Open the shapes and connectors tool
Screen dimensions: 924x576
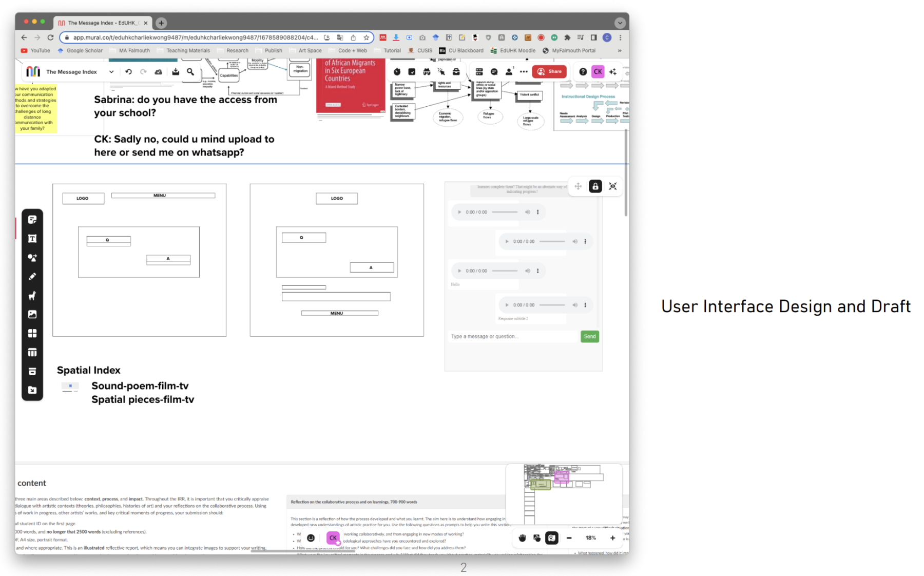(x=32, y=258)
